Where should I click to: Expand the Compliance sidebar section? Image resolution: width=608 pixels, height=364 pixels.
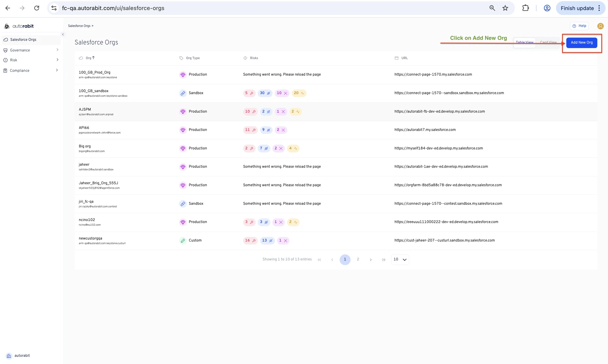[x=30, y=71]
